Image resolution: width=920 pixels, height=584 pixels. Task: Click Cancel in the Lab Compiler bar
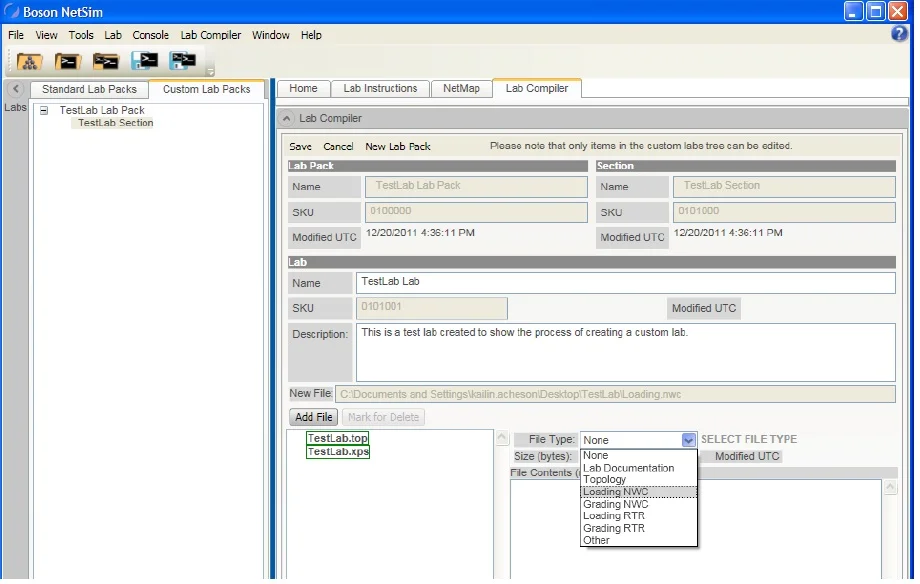tap(339, 146)
